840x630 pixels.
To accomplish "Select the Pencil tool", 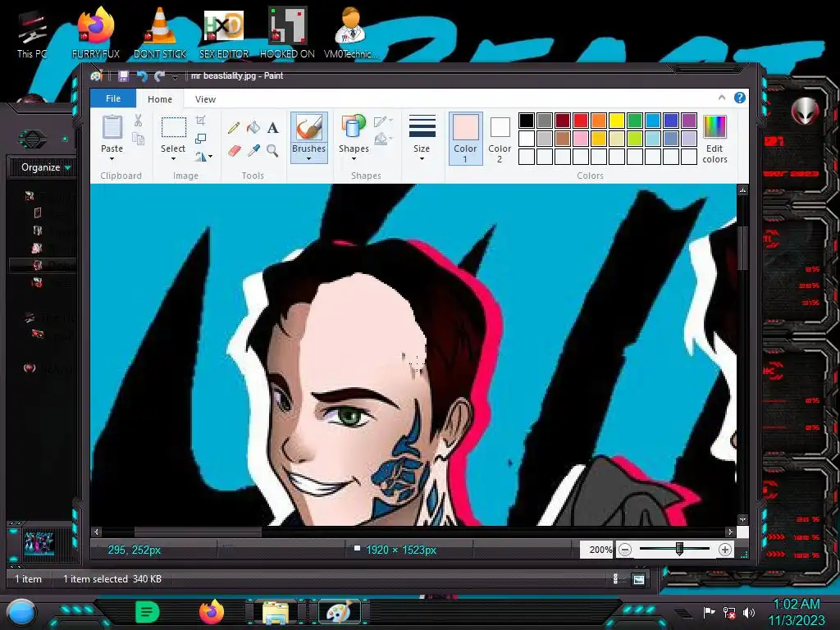I will [234, 127].
